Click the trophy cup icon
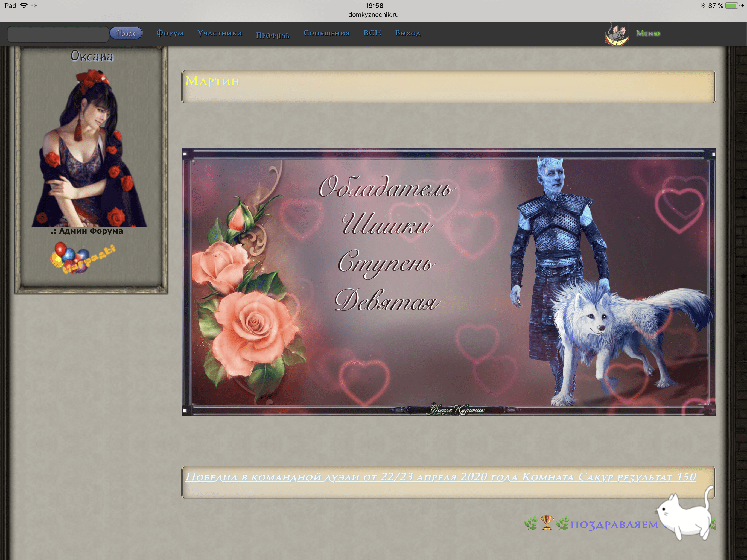Image resolution: width=747 pixels, height=560 pixels. click(547, 523)
